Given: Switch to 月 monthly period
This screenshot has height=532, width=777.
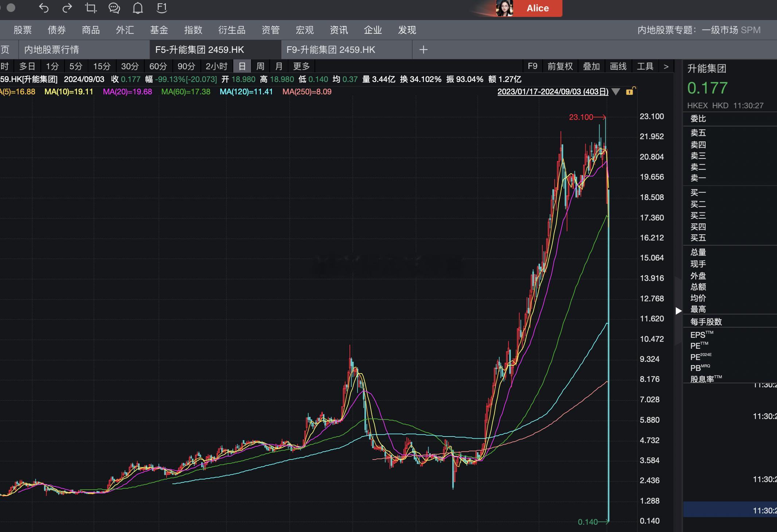Looking at the screenshot, I should click(x=279, y=66).
